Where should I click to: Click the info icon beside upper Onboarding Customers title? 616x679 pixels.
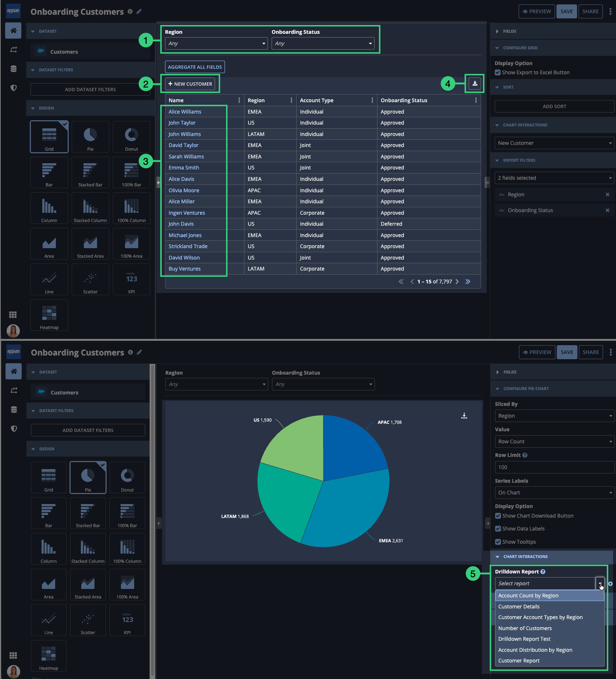[130, 11]
